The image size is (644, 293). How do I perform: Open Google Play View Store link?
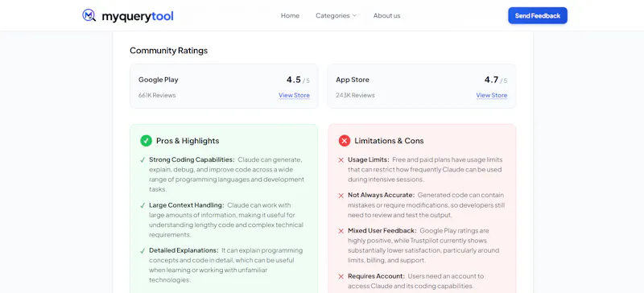(294, 95)
